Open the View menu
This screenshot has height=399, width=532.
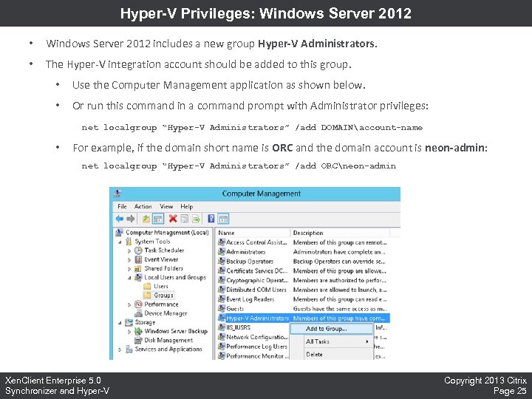click(166, 206)
